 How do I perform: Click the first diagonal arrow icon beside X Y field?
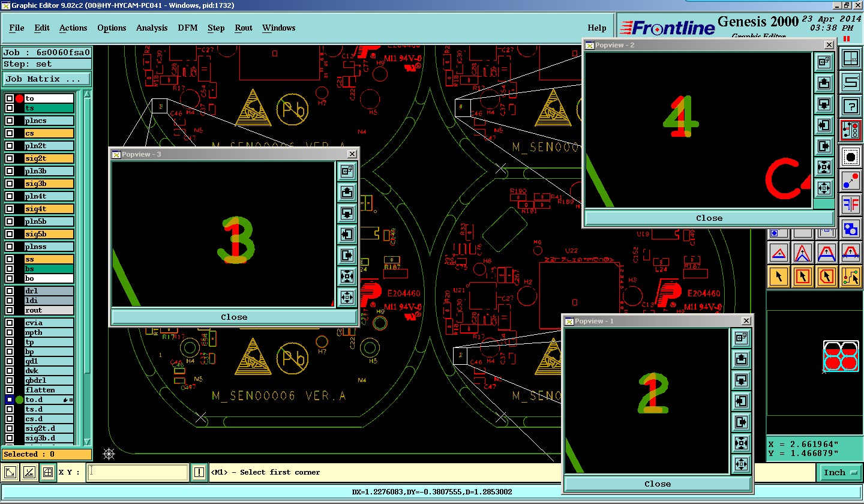pos(10,472)
